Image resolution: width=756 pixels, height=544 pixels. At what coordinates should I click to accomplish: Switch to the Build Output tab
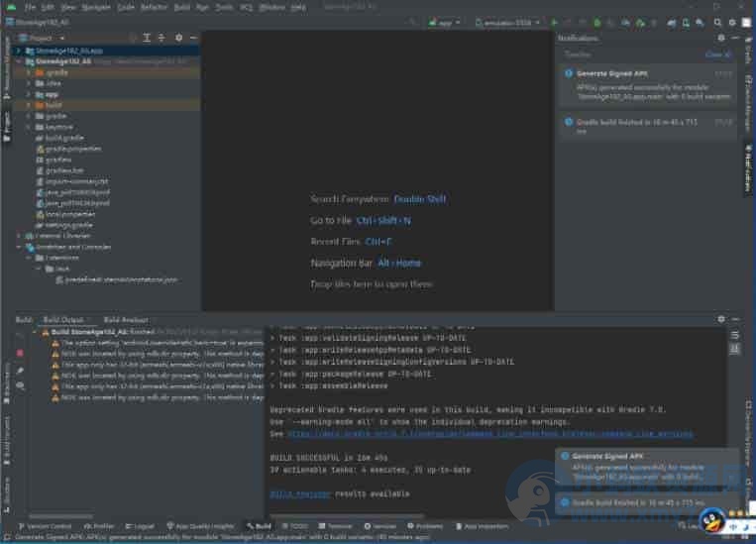63,320
